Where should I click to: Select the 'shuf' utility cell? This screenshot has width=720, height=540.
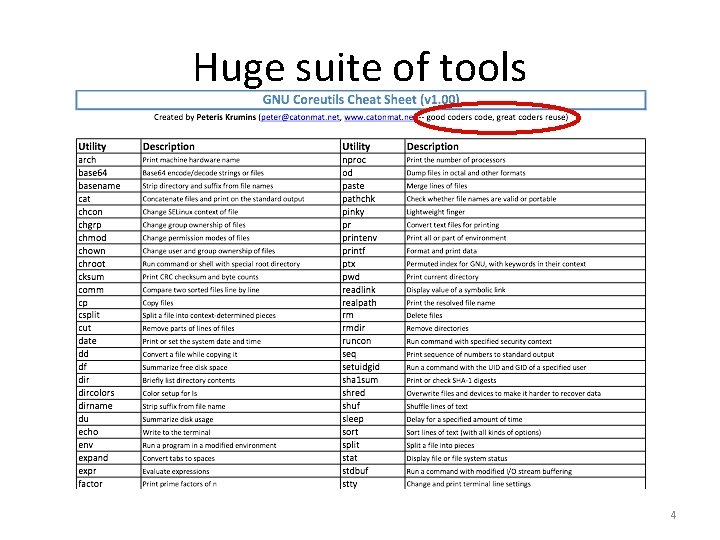pyautogui.click(x=372, y=406)
